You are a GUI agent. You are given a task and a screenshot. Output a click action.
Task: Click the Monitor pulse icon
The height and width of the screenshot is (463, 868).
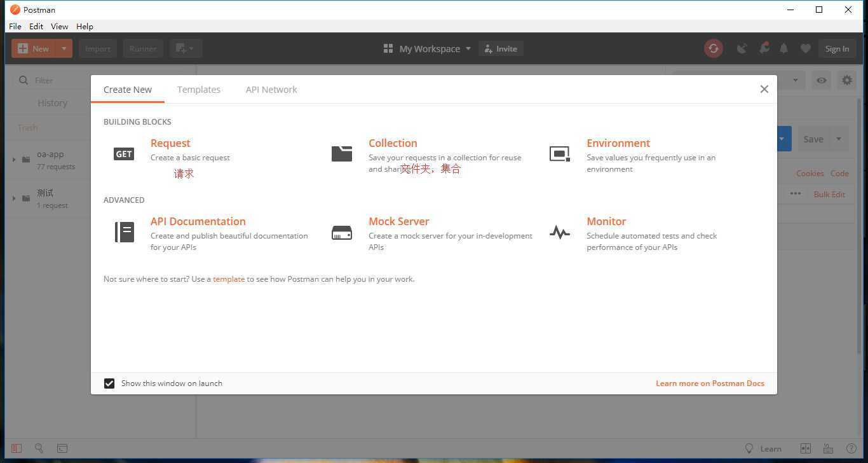[560, 233]
